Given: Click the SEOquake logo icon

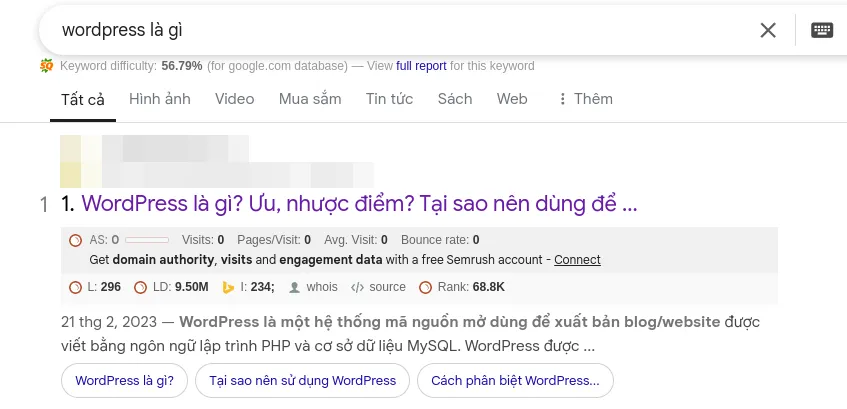Looking at the screenshot, I should (x=46, y=66).
